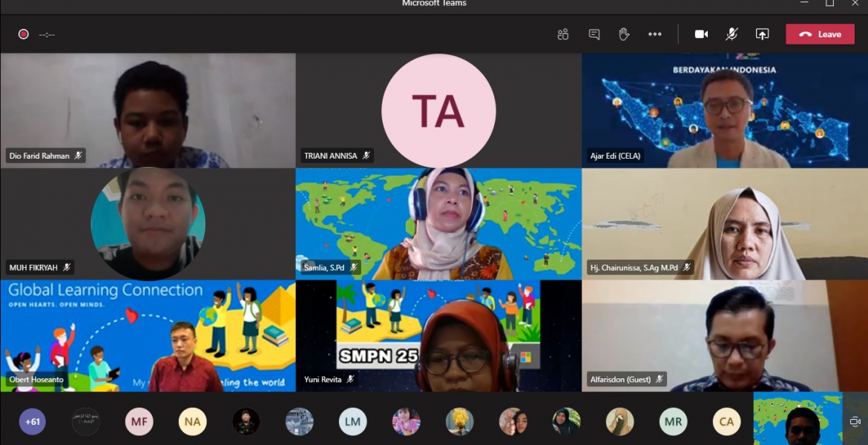Click Obert Hoseanto name label

click(36, 380)
